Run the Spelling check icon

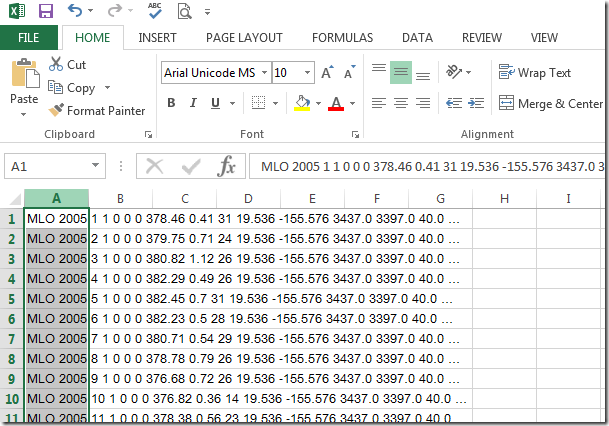pos(154,11)
